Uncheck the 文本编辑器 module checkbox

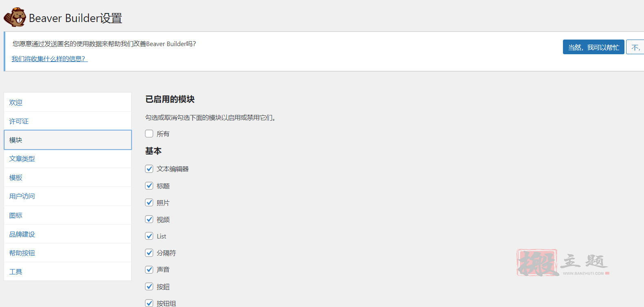[x=149, y=169]
